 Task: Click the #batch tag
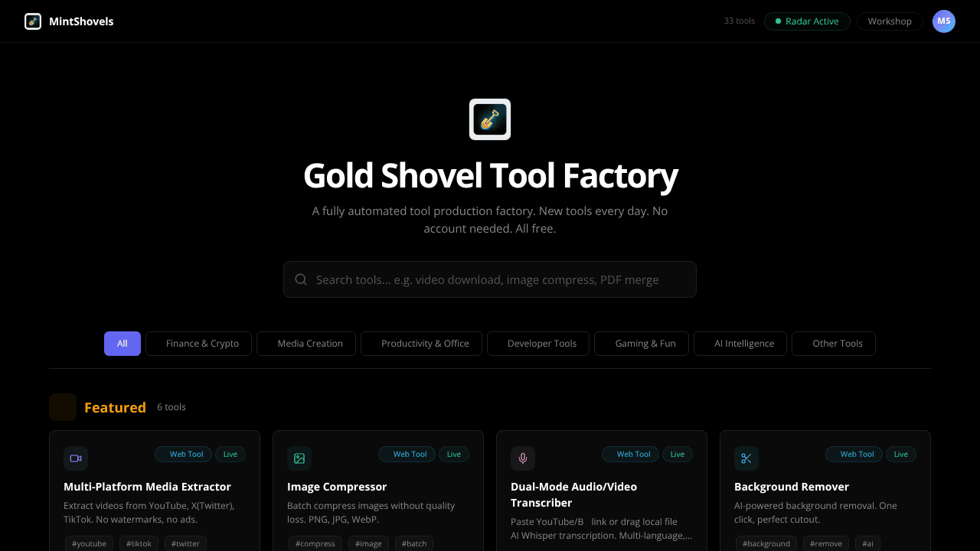pos(414,543)
